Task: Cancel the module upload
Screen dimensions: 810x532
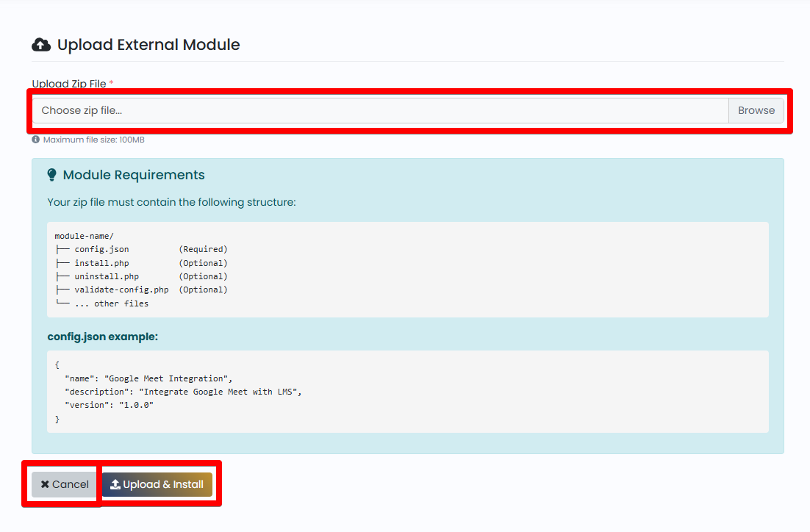Action: coord(64,484)
